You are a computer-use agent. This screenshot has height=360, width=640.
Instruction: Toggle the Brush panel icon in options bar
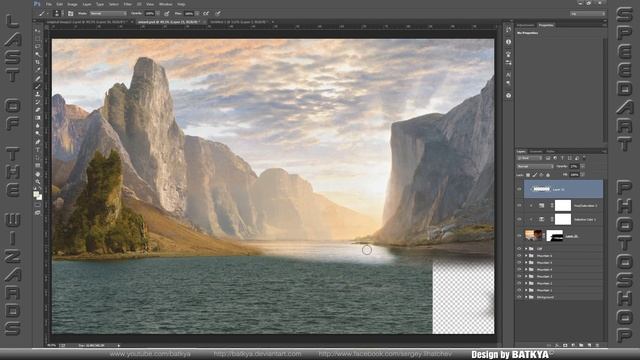coord(71,13)
